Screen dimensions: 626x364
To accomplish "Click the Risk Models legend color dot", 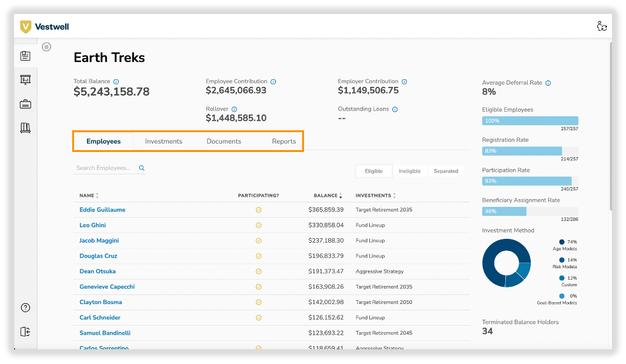I will [561, 261].
